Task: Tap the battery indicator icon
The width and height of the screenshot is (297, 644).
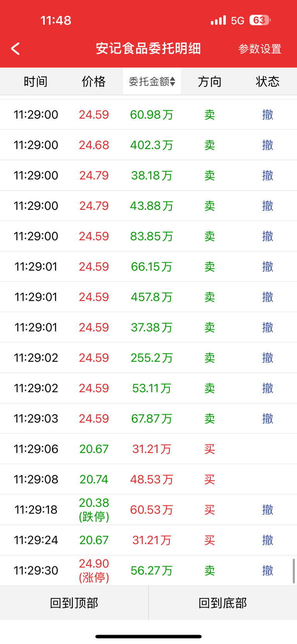Action: pyautogui.click(x=259, y=20)
